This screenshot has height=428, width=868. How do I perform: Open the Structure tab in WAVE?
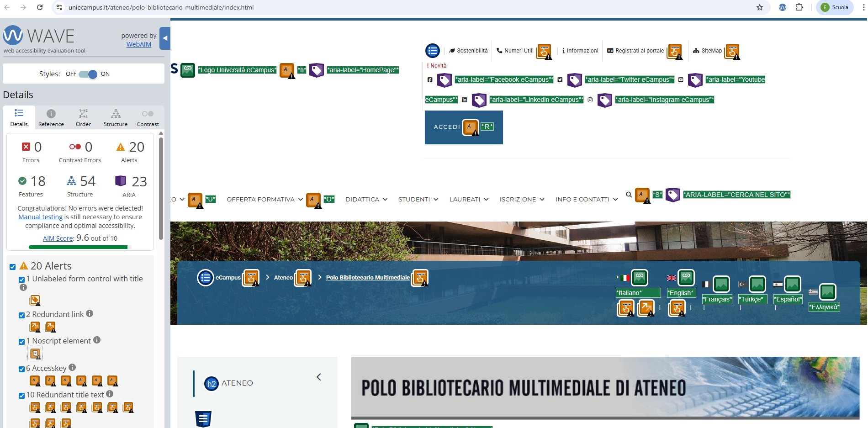(116, 118)
